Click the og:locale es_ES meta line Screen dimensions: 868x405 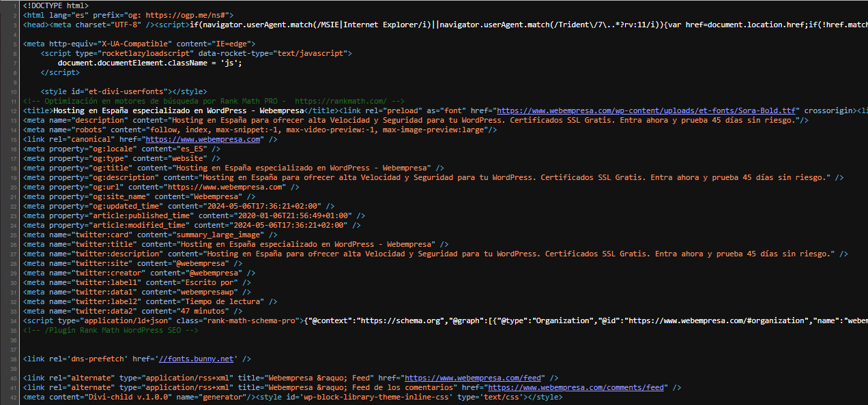coord(121,149)
